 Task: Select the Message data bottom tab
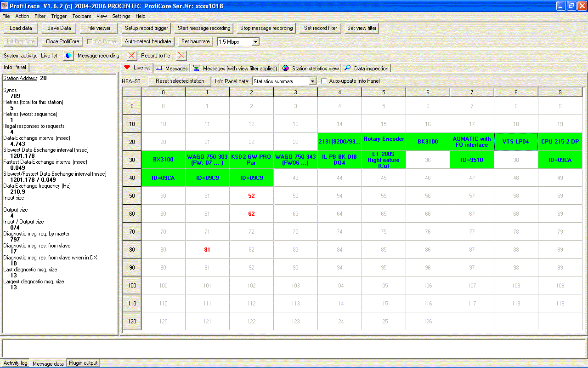48,363
